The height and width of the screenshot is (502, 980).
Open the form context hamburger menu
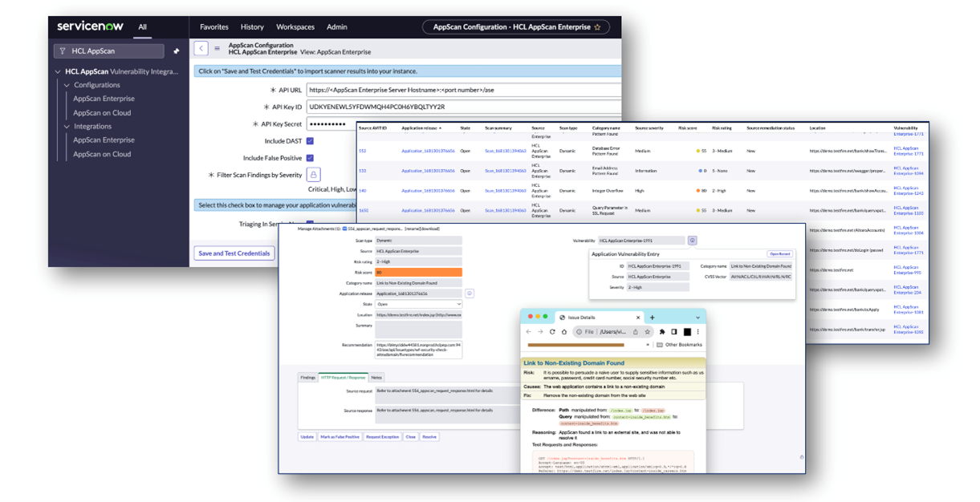click(217, 49)
